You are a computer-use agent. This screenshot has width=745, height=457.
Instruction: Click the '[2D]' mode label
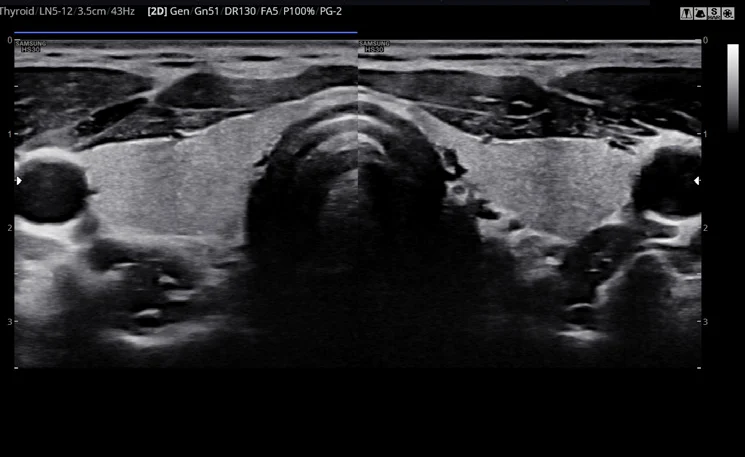pyautogui.click(x=157, y=11)
